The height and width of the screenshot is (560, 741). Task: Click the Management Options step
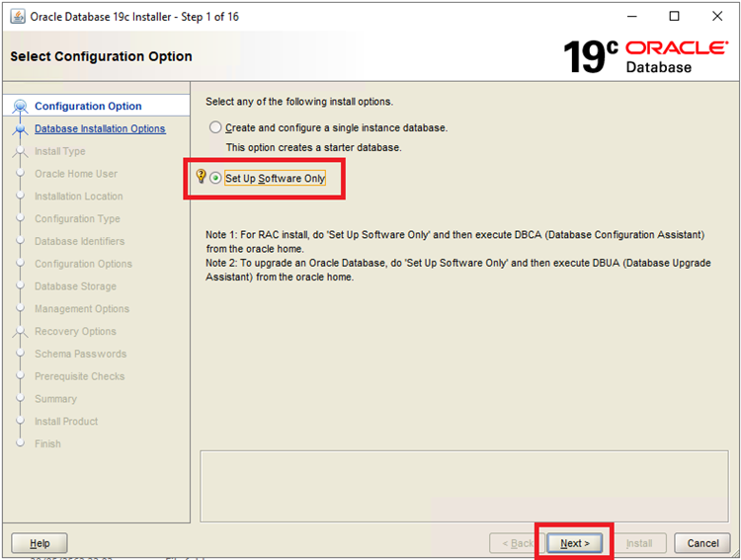pos(82,308)
